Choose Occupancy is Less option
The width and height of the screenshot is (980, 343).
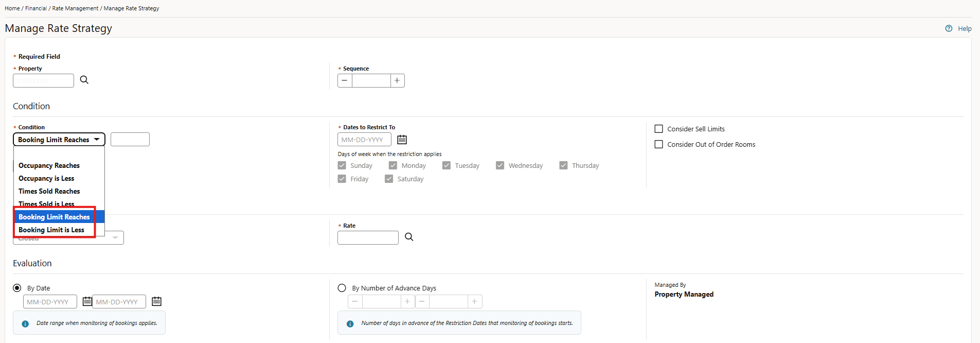(x=59, y=178)
